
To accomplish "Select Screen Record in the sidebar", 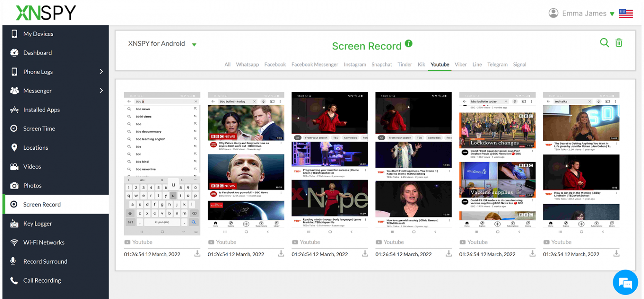I will tap(55, 205).
